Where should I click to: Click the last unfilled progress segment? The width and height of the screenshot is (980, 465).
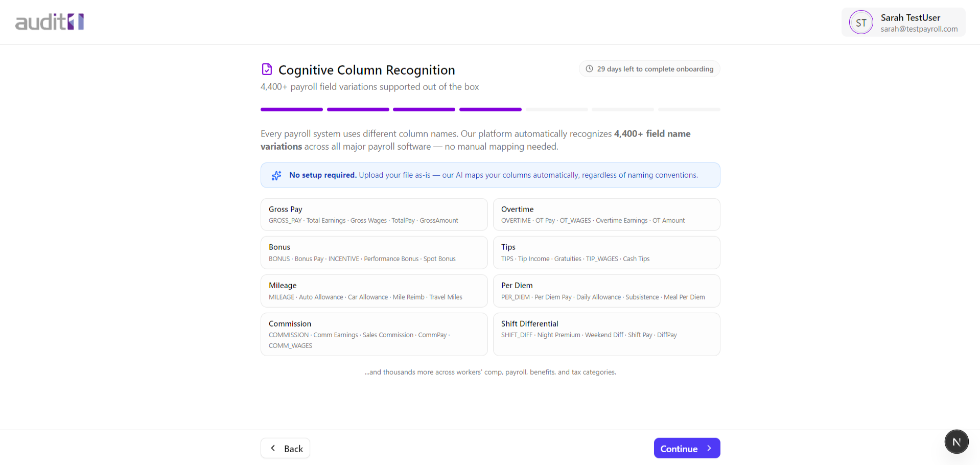[x=689, y=109]
